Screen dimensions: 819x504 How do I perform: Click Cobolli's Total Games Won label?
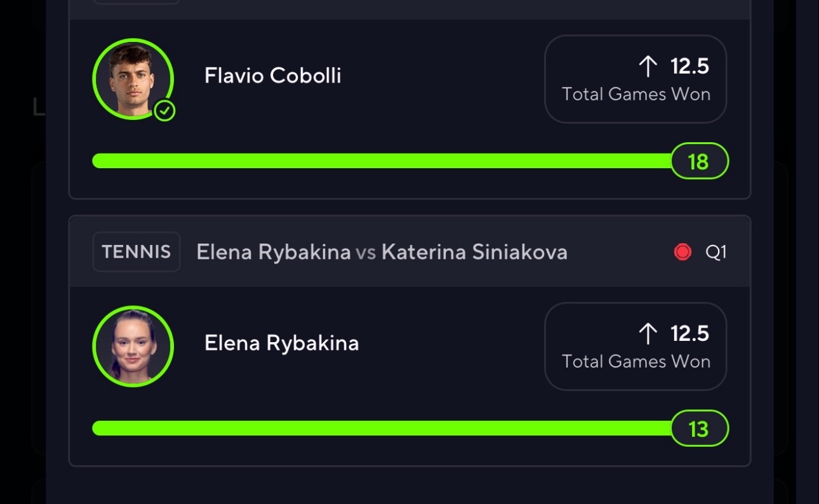[x=636, y=95]
